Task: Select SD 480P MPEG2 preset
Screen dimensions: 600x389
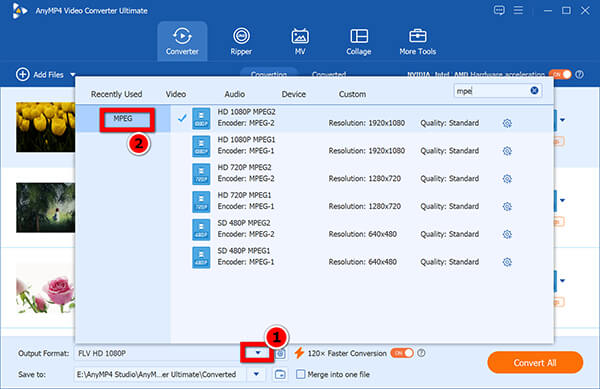Action: (x=362, y=229)
